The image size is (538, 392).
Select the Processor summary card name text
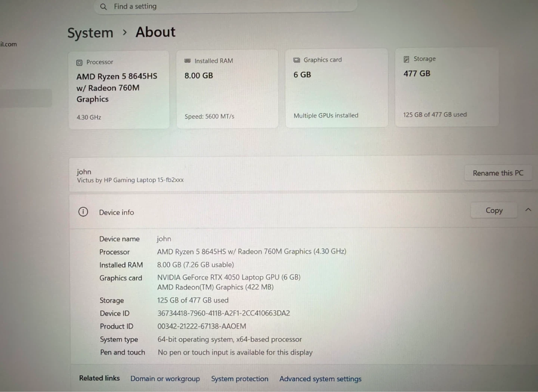117,88
